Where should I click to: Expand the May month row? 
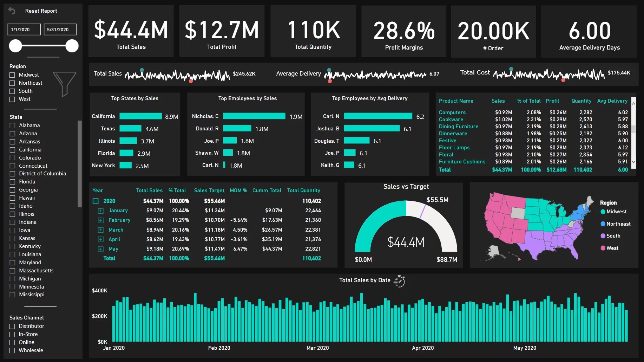tap(101, 249)
